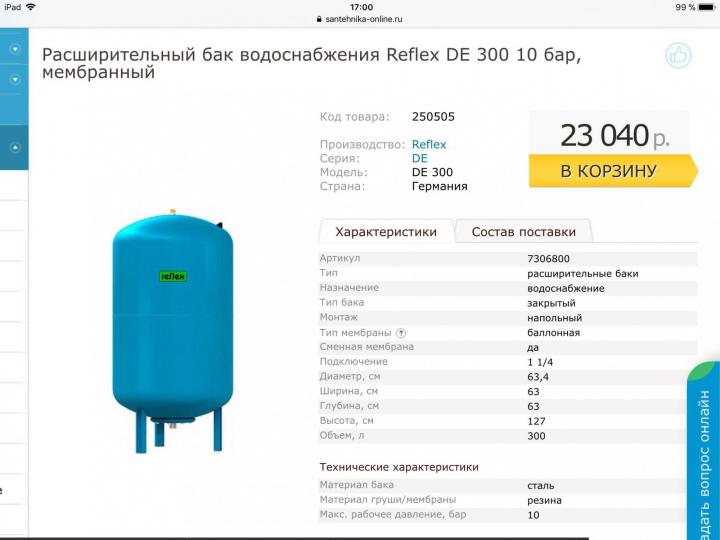Screen dimensions: 720x540
Task: Tap the battery indicator icon
Action: tap(707, 7)
